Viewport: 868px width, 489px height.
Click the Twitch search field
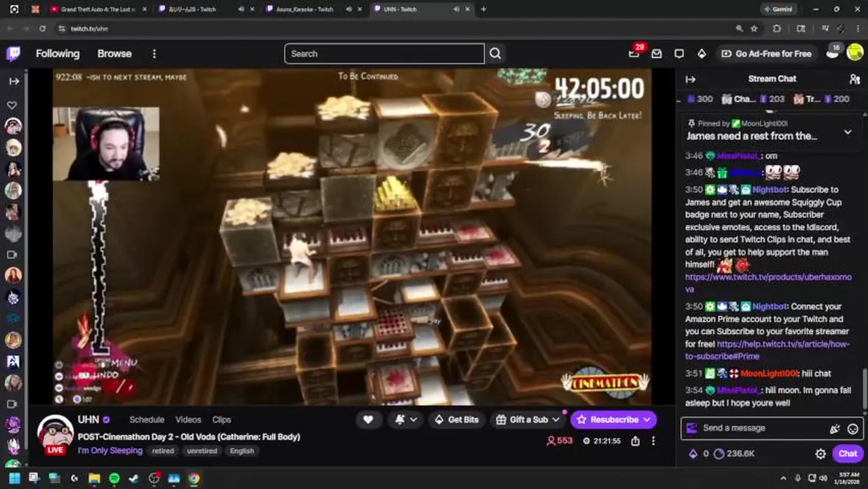[x=384, y=54]
